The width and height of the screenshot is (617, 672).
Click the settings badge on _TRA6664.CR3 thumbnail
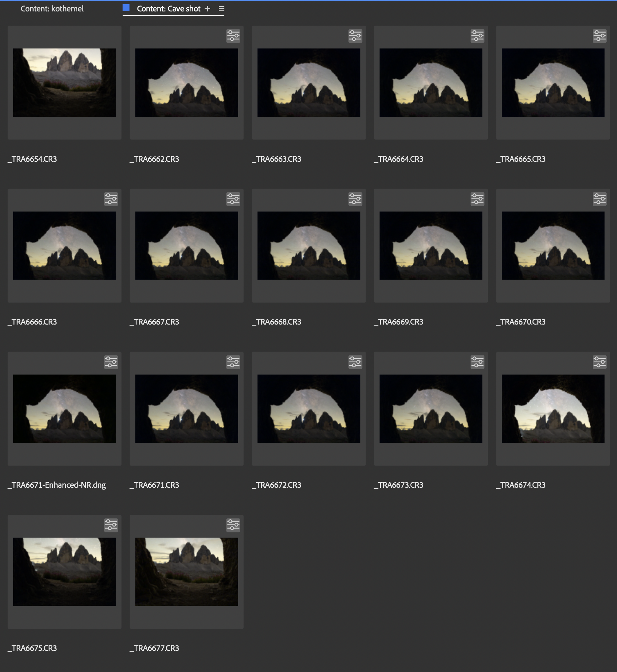click(x=477, y=36)
